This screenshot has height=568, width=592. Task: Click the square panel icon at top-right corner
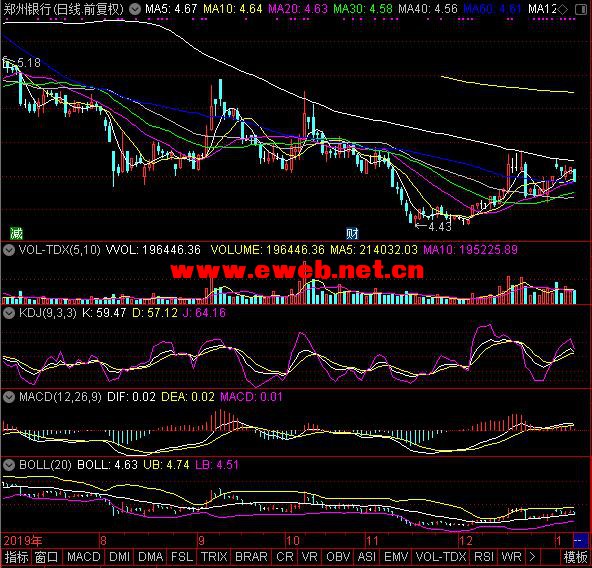[581, 9]
